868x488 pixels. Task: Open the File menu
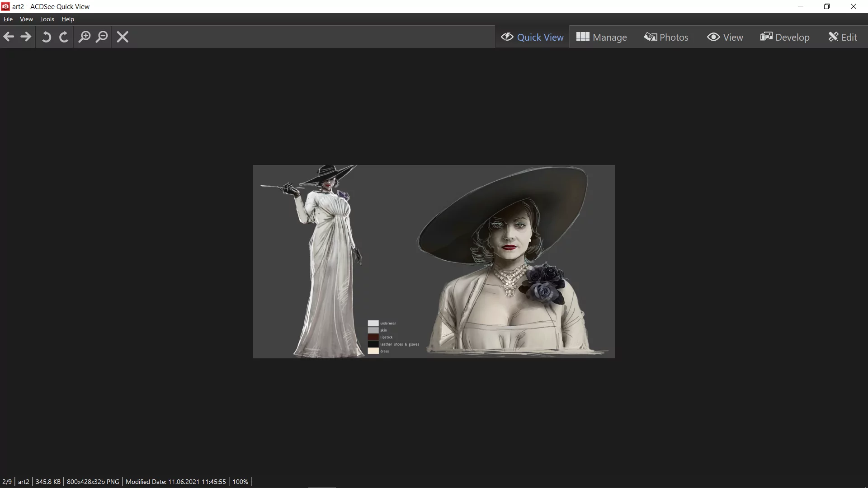pos(8,19)
